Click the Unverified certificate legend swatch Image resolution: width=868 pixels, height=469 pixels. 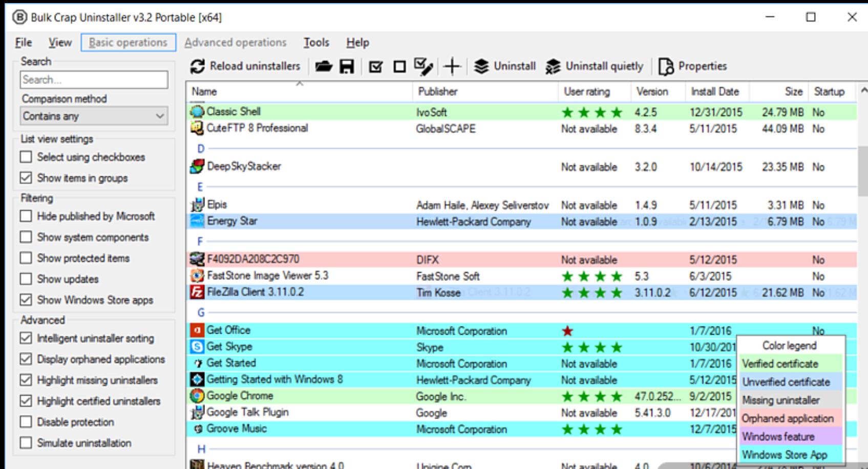point(792,382)
